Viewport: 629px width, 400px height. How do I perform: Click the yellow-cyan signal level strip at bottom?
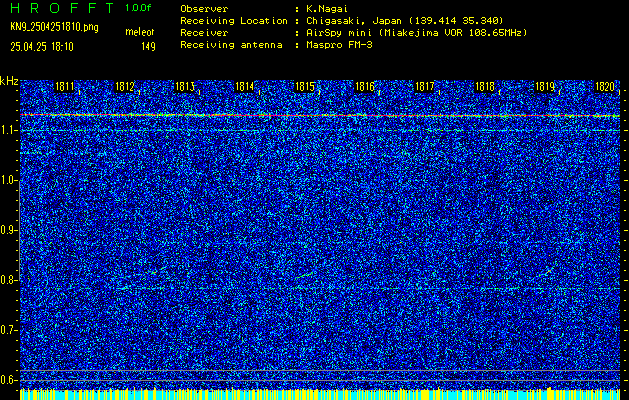click(320, 394)
